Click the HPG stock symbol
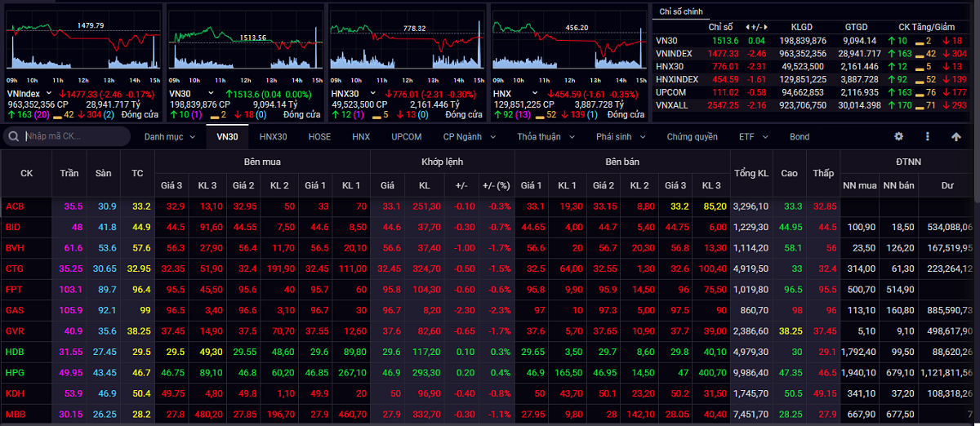Image resolution: width=980 pixels, height=426 pixels. click(14, 371)
